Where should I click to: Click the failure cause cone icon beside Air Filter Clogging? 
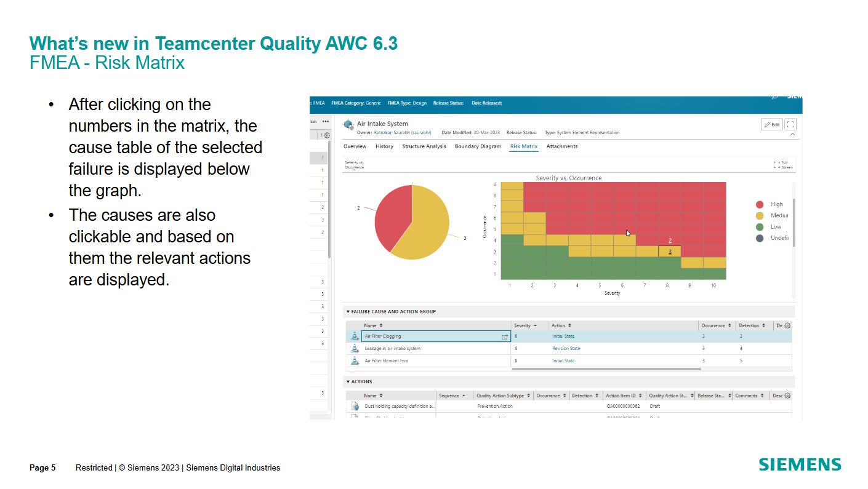pos(354,336)
